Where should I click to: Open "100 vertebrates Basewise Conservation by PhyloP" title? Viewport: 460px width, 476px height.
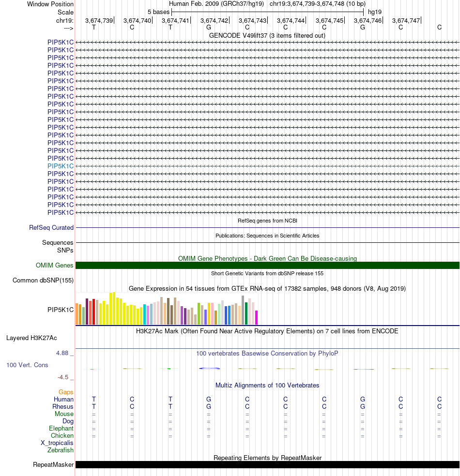coord(267,353)
